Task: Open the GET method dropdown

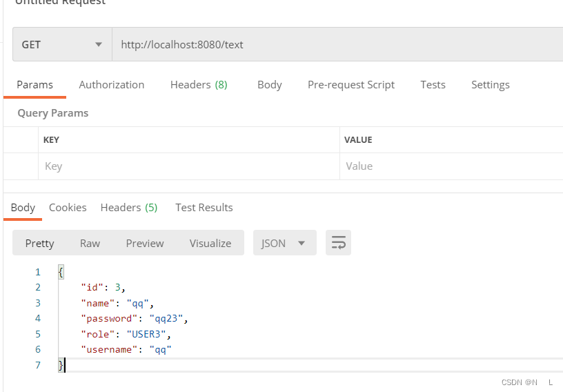Action: pos(63,45)
